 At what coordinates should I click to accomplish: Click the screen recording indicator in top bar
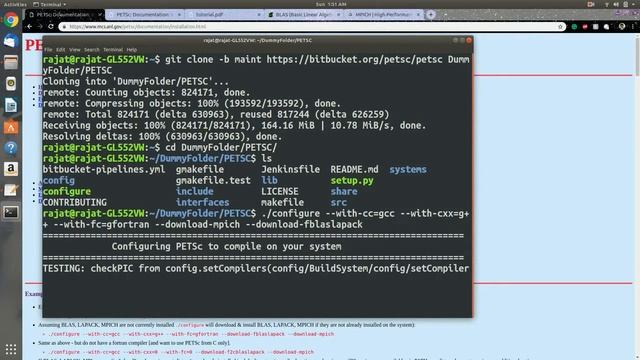pos(591,4)
